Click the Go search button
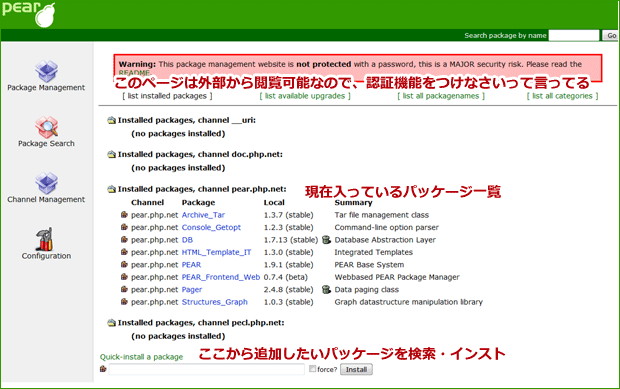The image size is (620, 389). (x=611, y=35)
